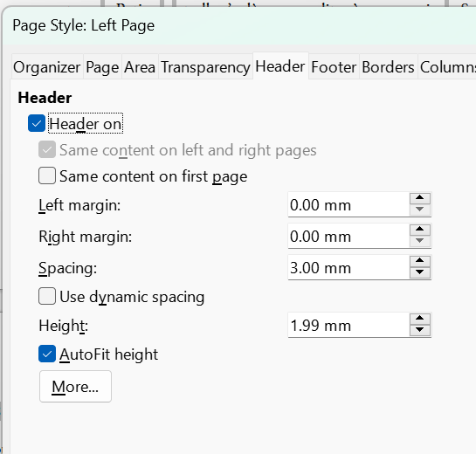Image resolution: width=476 pixels, height=454 pixels.
Task: Open the Transparency tab
Action: [205, 67]
